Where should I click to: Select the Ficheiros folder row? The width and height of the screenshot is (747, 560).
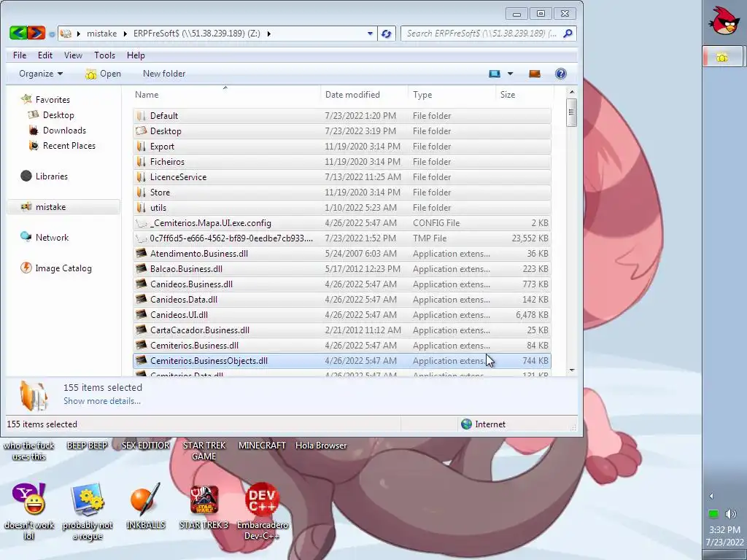click(x=342, y=161)
